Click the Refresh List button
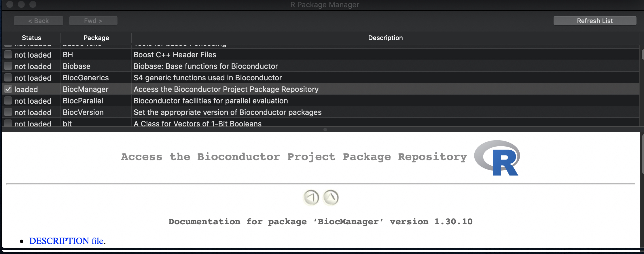The height and width of the screenshot is (254, 644). tap(595, 21)
